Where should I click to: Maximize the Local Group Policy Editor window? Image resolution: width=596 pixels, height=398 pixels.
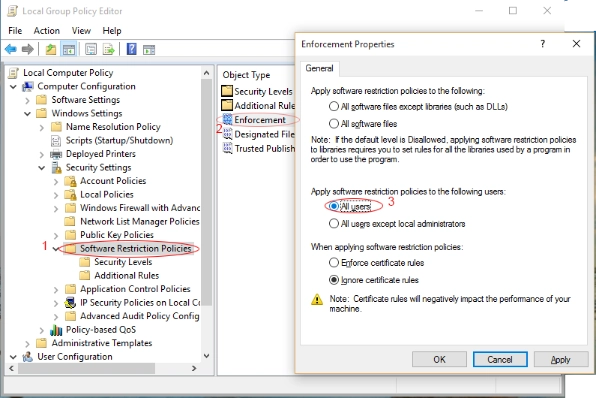(513, 11)
